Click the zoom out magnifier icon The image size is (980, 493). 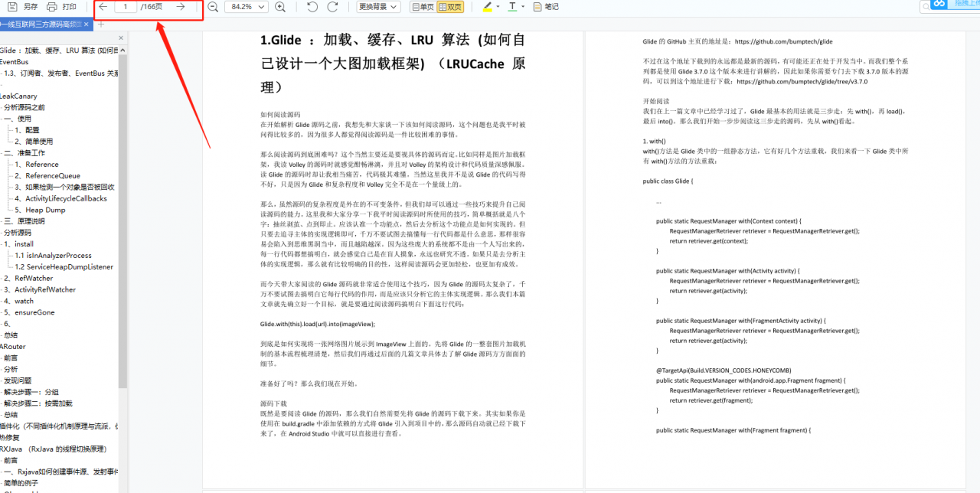pos(213,7)
